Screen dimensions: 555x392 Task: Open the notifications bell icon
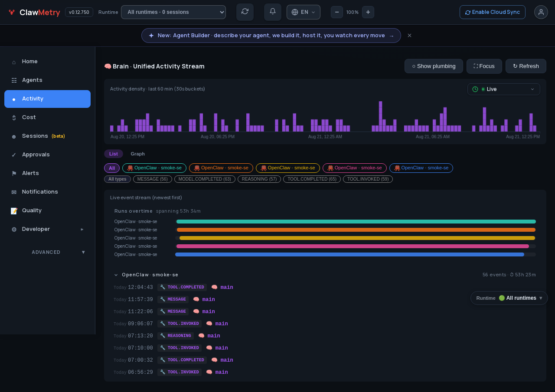[x=273, y=12]
